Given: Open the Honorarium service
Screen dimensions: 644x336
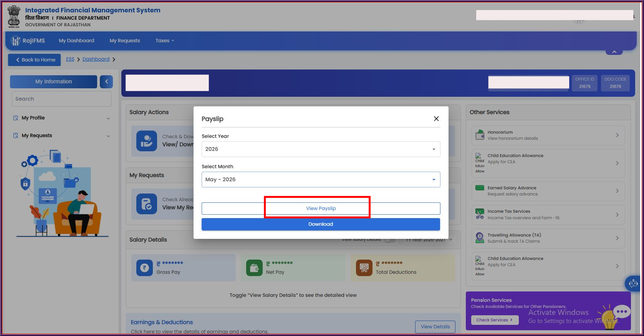Looking at the screenshot, I should click(548, 135).
